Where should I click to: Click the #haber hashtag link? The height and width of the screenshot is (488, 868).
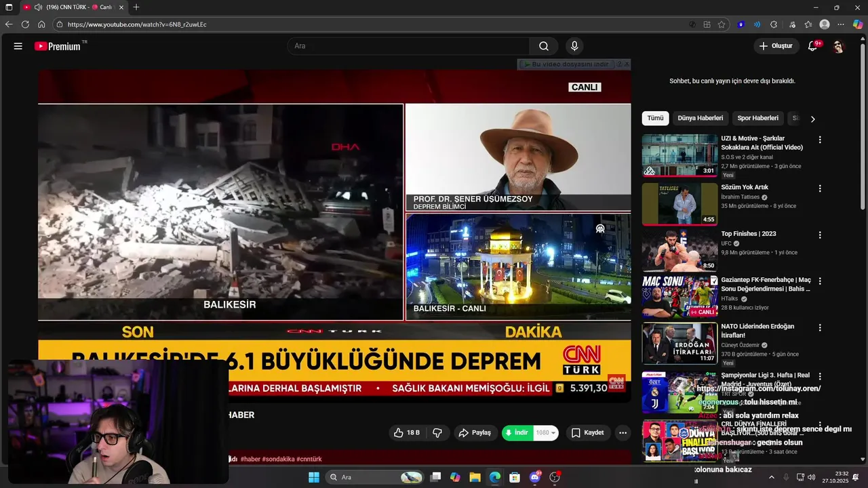pos(250,459)
